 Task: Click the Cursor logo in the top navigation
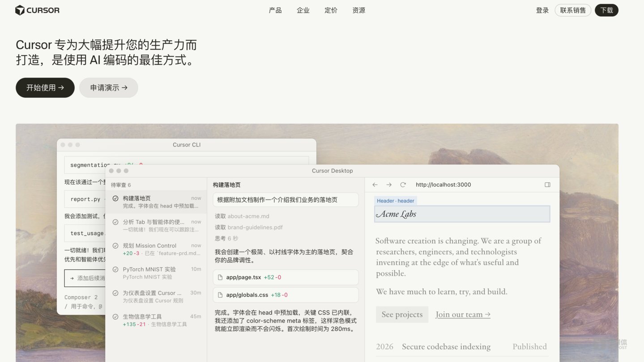pyautogui.click(x=37, y=10)
